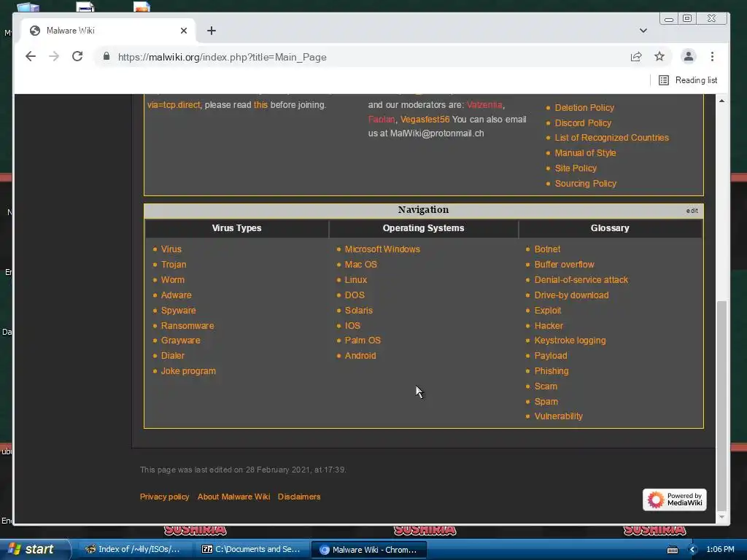
Task: Open the Payload link
Action: (550, 356)
